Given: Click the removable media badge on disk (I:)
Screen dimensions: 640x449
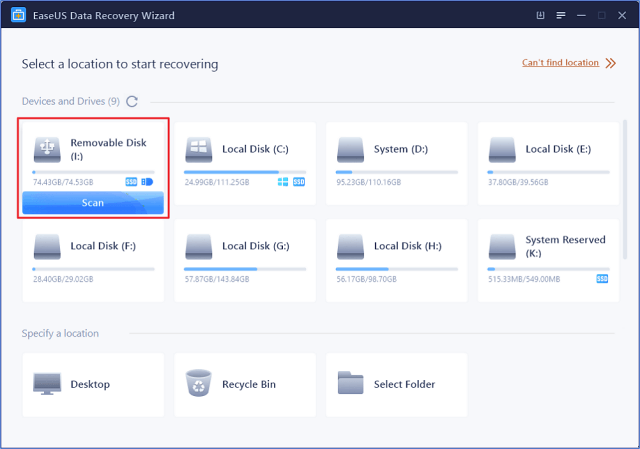Looking at the screenshot, I should click(147, 182).
